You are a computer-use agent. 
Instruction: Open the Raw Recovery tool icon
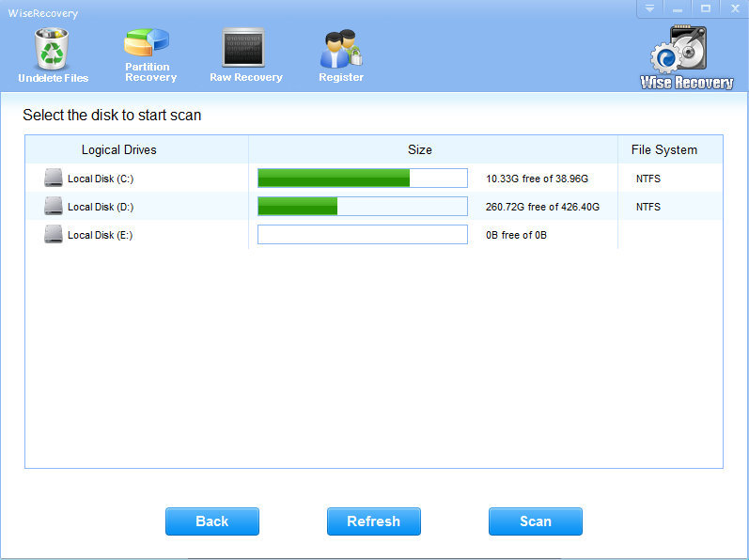click(245, 48)
